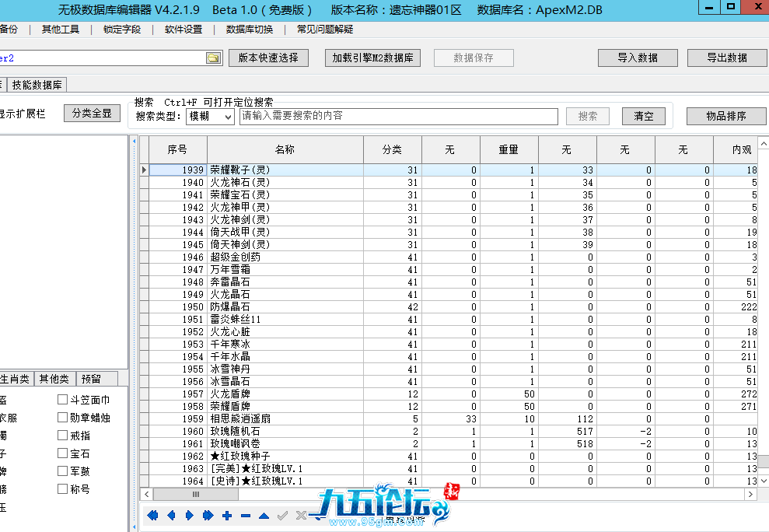Select the row indicator for item 1939

point(144,170)
